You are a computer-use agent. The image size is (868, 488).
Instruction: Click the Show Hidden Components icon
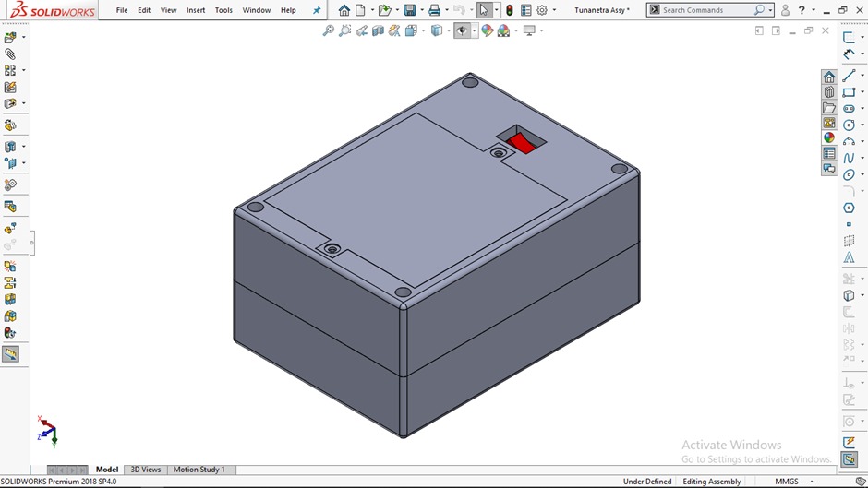[x=10, y=125]
